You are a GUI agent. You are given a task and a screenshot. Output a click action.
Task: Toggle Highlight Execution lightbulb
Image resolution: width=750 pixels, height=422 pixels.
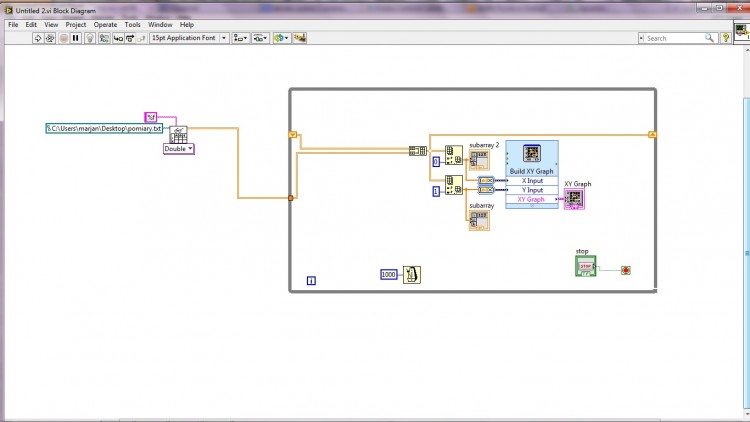(x=90, y=38)
